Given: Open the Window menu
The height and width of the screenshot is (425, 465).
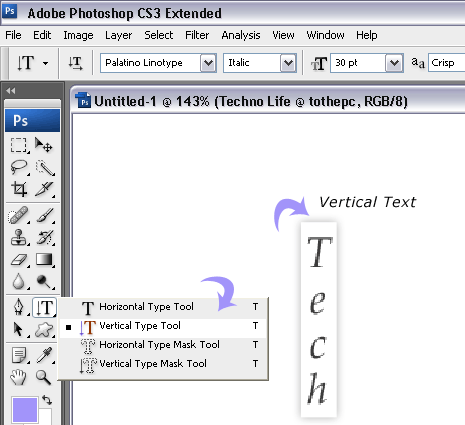Looking at the screenshot, I should [325, 35].
